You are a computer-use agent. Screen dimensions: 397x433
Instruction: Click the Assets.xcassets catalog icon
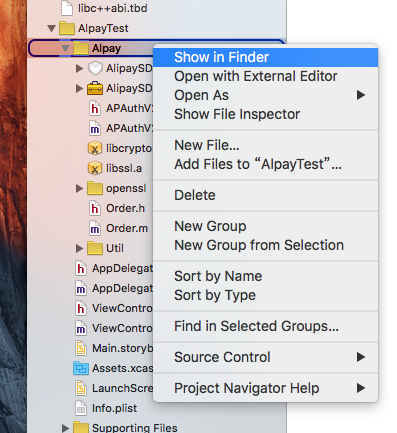(81, 369)
